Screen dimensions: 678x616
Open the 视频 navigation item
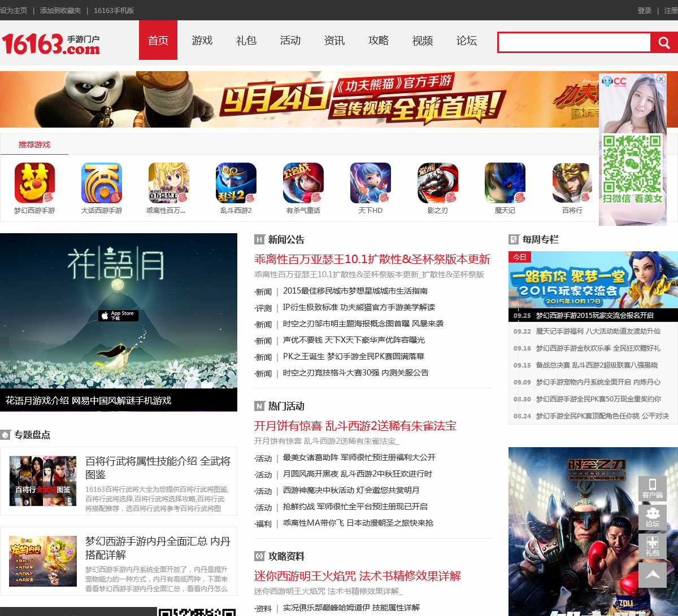pos(423,40)
